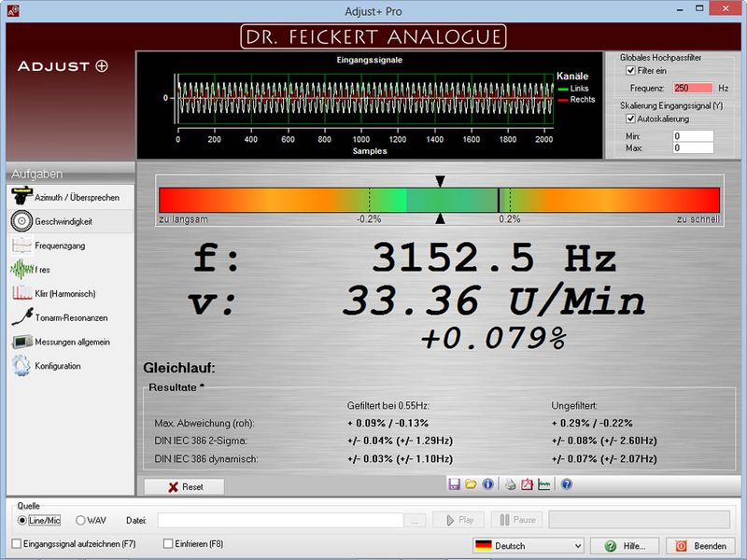This screenshot has width=747, height=560.
Task: Click the Hilfe... button
Action: 625,546
